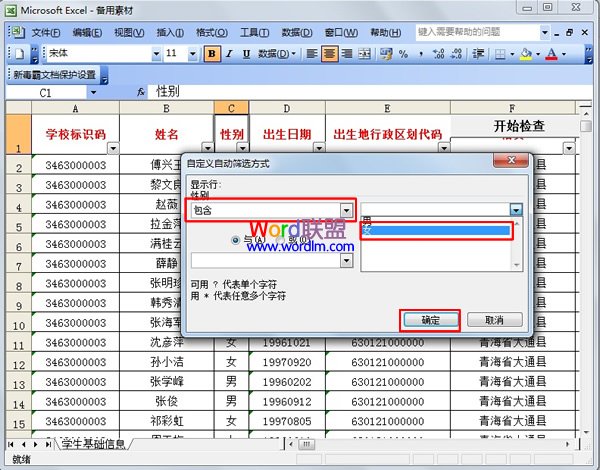Open the font name 宋体 dropdown
The width and height of the screenshot is (600, 470).
coord(156,54)
